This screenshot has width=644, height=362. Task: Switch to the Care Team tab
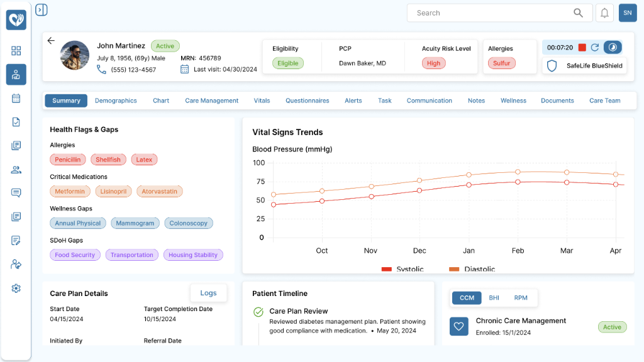coord(605,101)
